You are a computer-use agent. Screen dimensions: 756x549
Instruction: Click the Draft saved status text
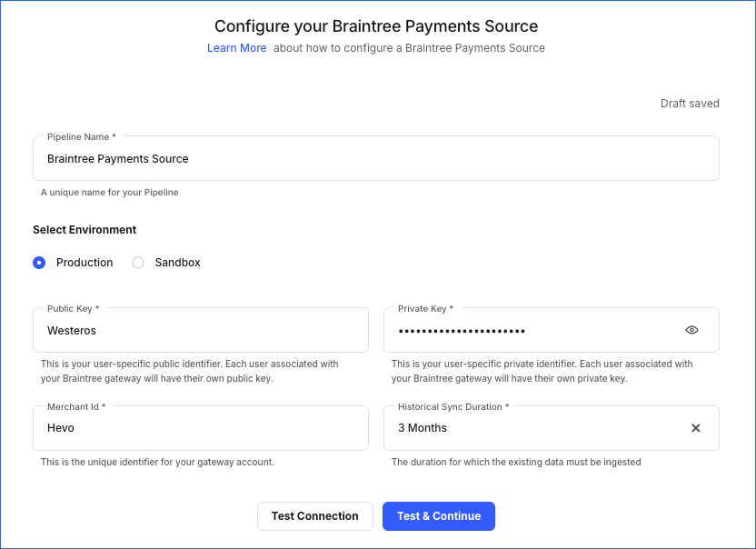pos(690,103)
